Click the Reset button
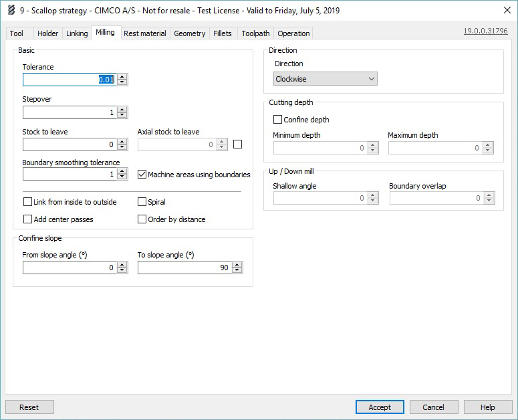This screenshot has height=420, width=518. coord(29,407)
